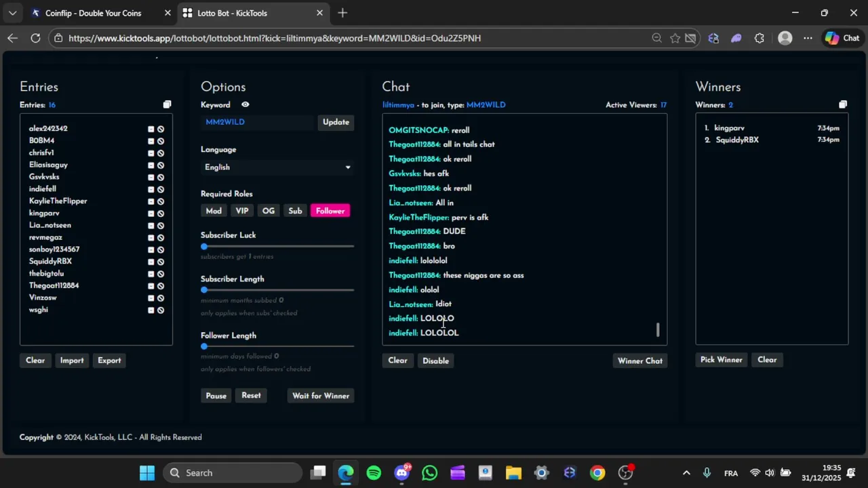The image size is (868, 488).
Task: Toggle Follower required role
Action: pyautogui.click(x=330, y=211)
